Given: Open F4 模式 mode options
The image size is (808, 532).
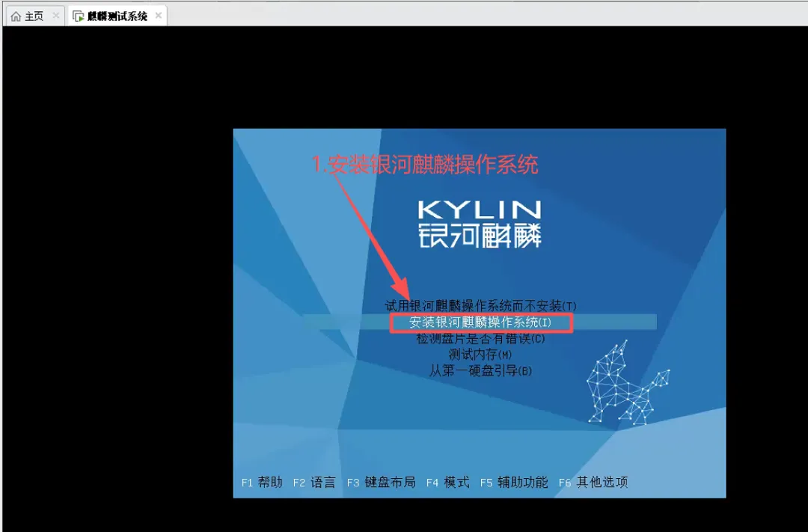Looking at the screenshot, I should pyautogui.click(x=448, y=483).
